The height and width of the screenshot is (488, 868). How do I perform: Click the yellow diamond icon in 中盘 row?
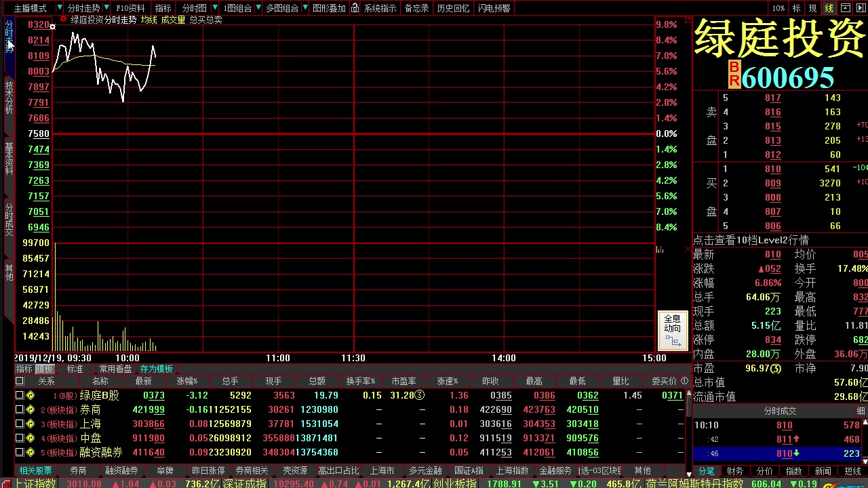[x=30, y=438]
